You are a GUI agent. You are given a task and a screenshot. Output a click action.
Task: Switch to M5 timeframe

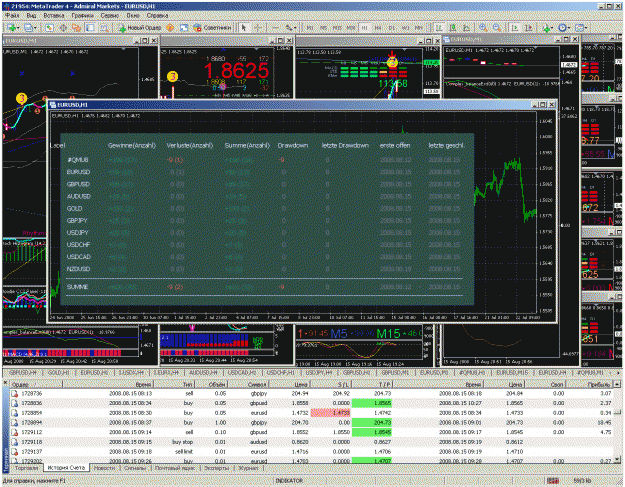pos(324,27)
